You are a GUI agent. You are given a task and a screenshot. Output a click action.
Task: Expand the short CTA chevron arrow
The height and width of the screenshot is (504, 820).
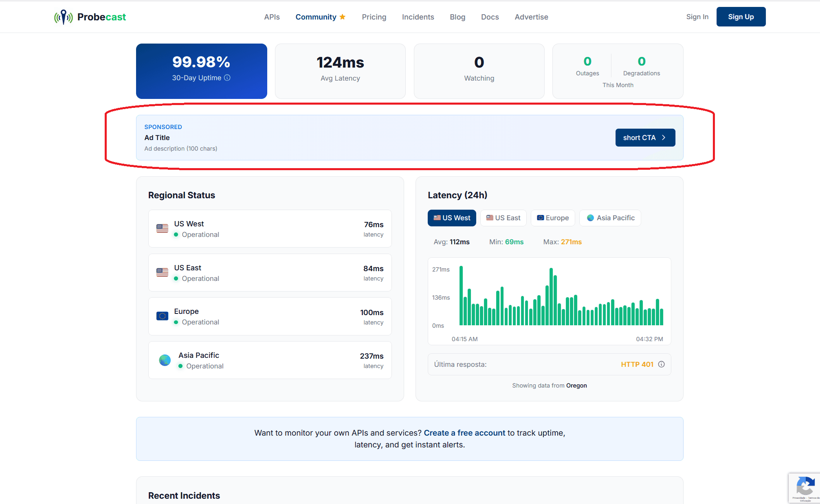[664, 138]
